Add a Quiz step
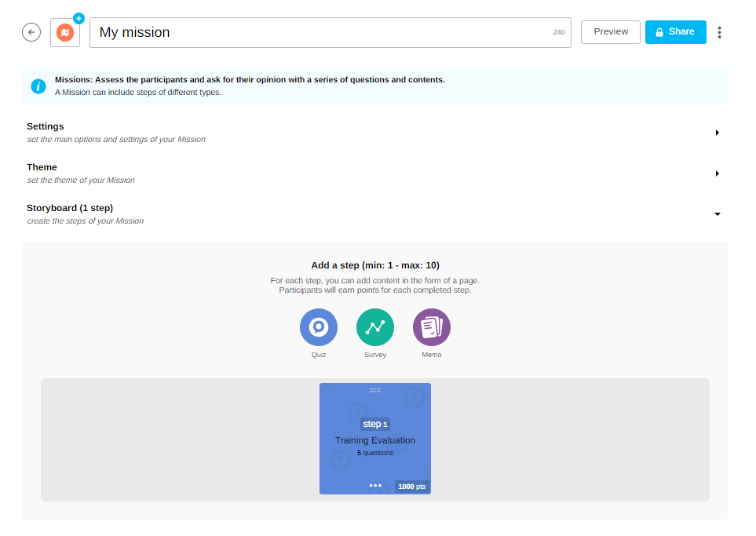Viewport: 756px width, 536px height. click(318, 327)
